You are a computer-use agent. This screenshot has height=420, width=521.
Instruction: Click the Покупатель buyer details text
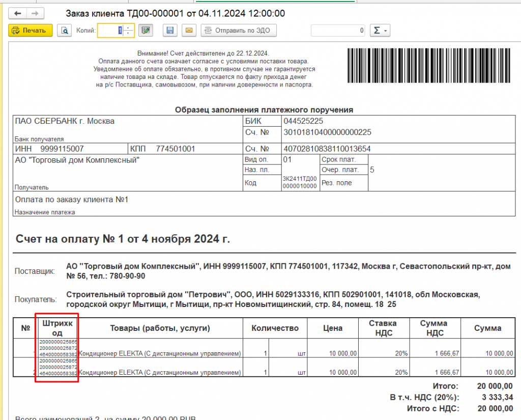(x=273, y=299)
